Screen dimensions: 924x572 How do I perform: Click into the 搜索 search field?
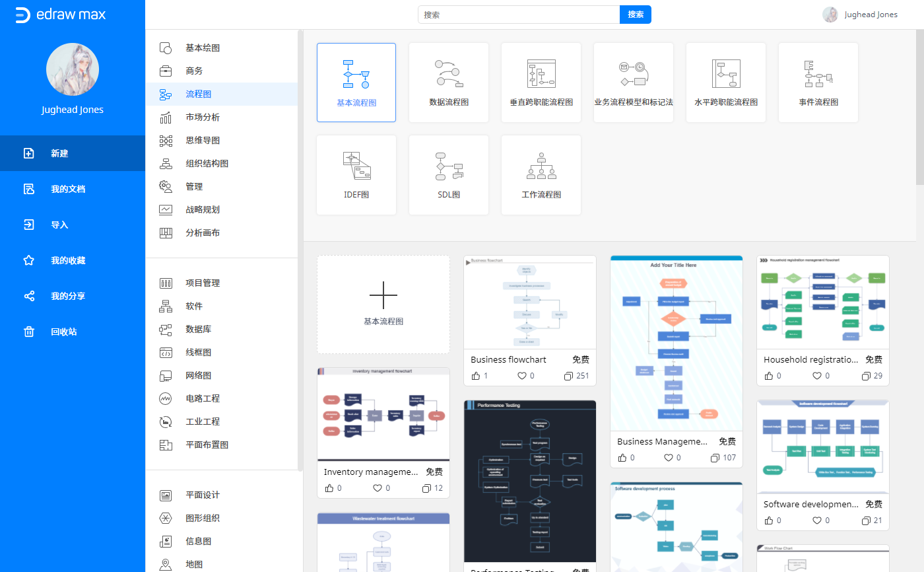pos(519,15)
